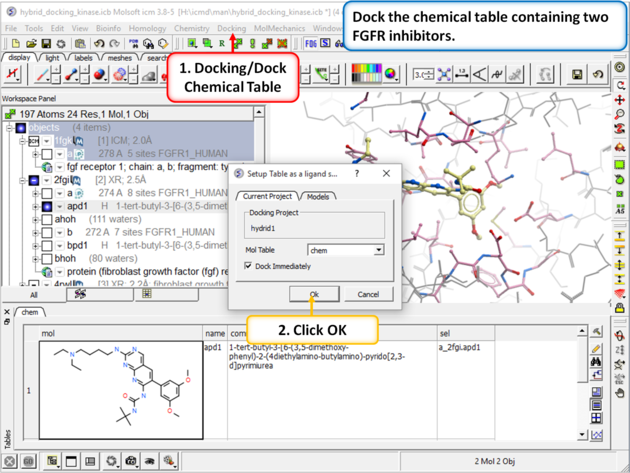Toggle the checkbox next to apd1
Screen dimensions: 630x473
(47, 207)
